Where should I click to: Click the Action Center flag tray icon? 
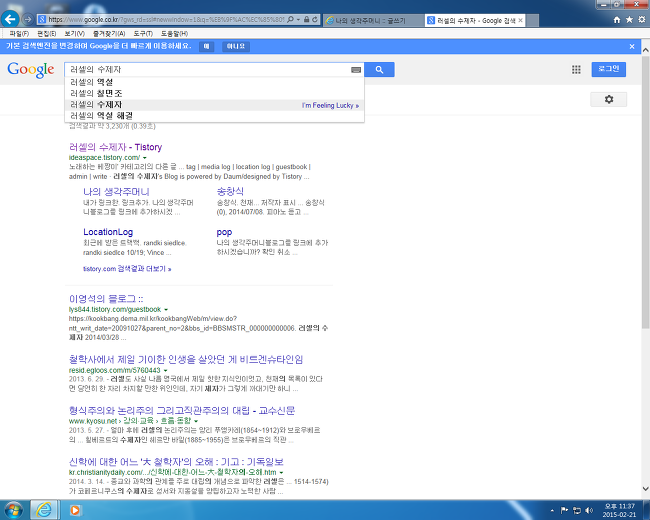tap(564, 510)
